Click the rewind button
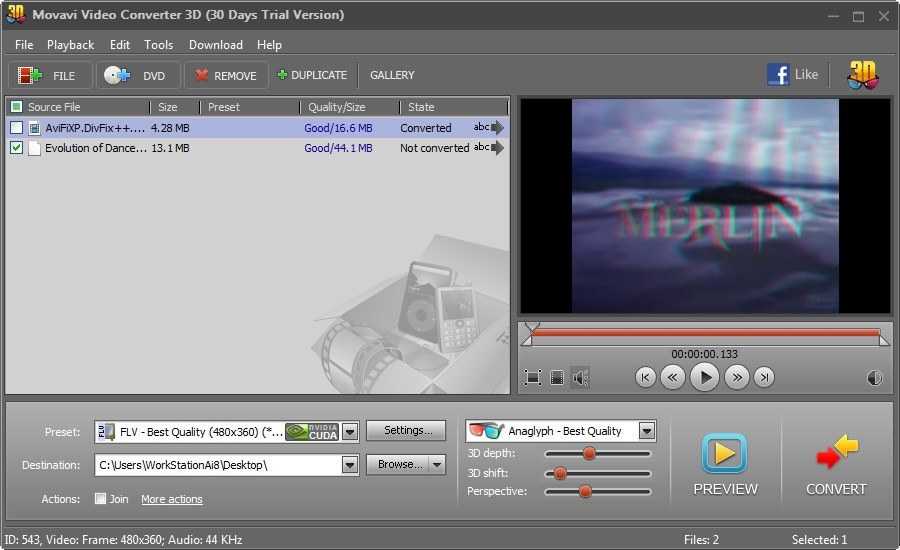Image resolution: width=900 pixels, height=550 pixels. (x=672, y=377)
